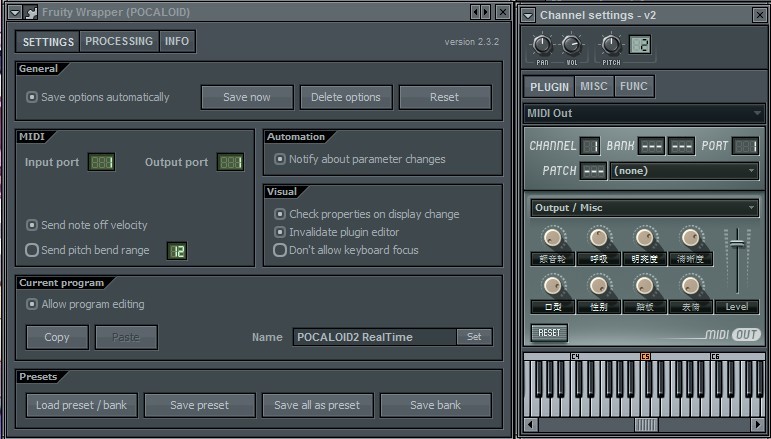
Task: Go to next preset with right arrow
Action: pos(486,12)
